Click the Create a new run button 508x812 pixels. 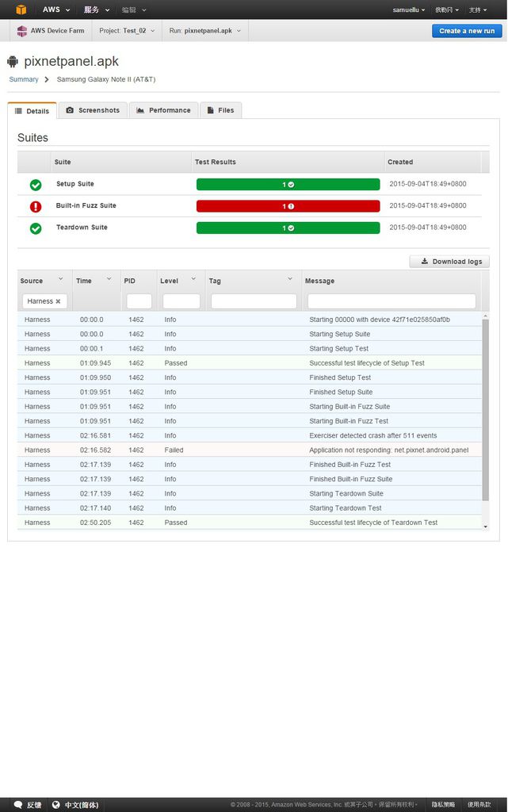(x=467, y=31)
